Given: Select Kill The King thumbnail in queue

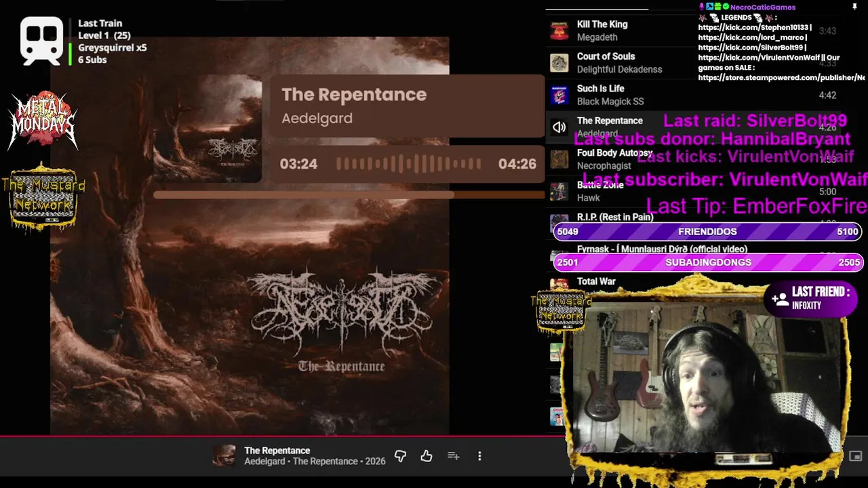Looking at the screenshot, I should [x=559, y=30].
